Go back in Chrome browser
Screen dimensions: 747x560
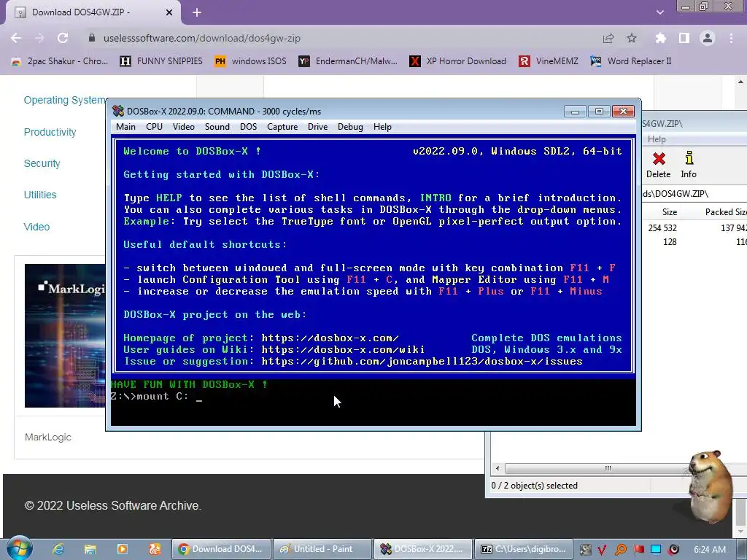(16, 38)
